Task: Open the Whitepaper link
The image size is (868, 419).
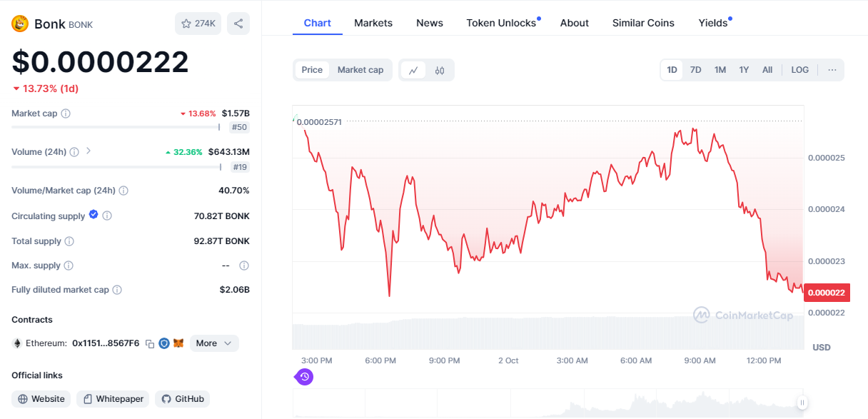Action: click(113, 399)
